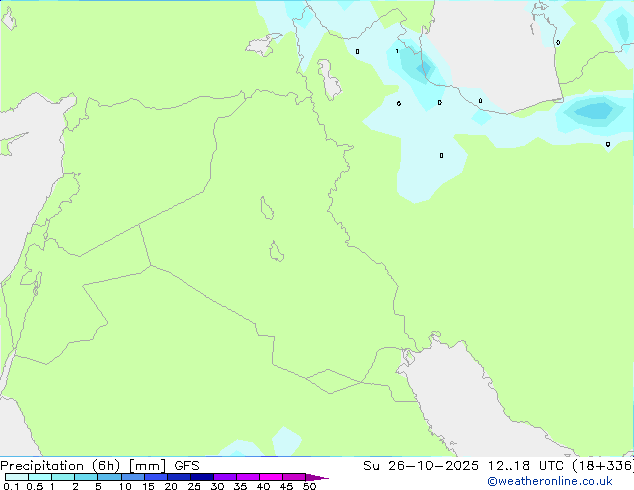This screenshot has width=634, height=490.
Task: Click the 0.5–1 mm legend color swatch
Action: click(40, 477)
